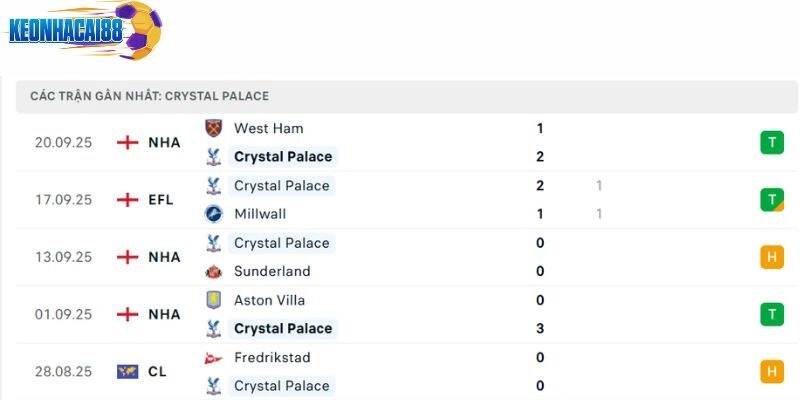Open the Fredrikstad team link
800x400 pixels.
click(x=272, y=357)
